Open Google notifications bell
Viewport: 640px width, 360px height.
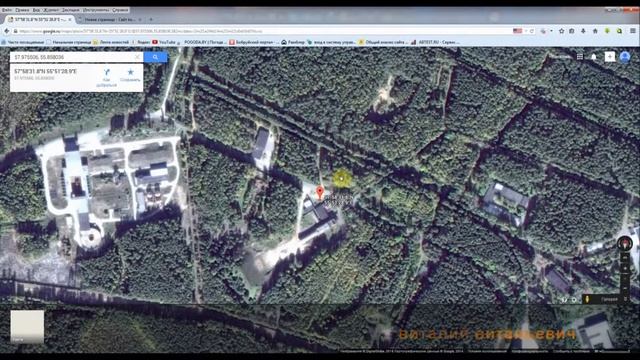pos(594,57)
